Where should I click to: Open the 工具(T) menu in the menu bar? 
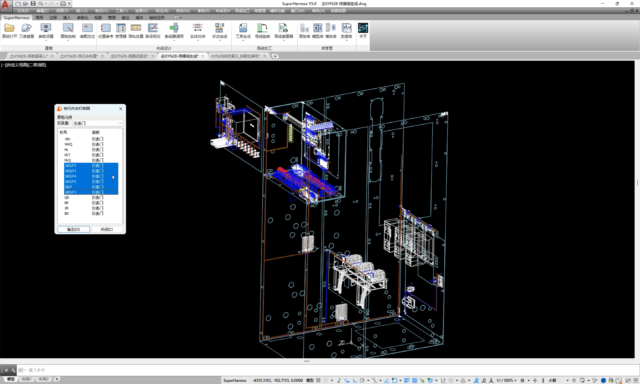pos(122,11)
